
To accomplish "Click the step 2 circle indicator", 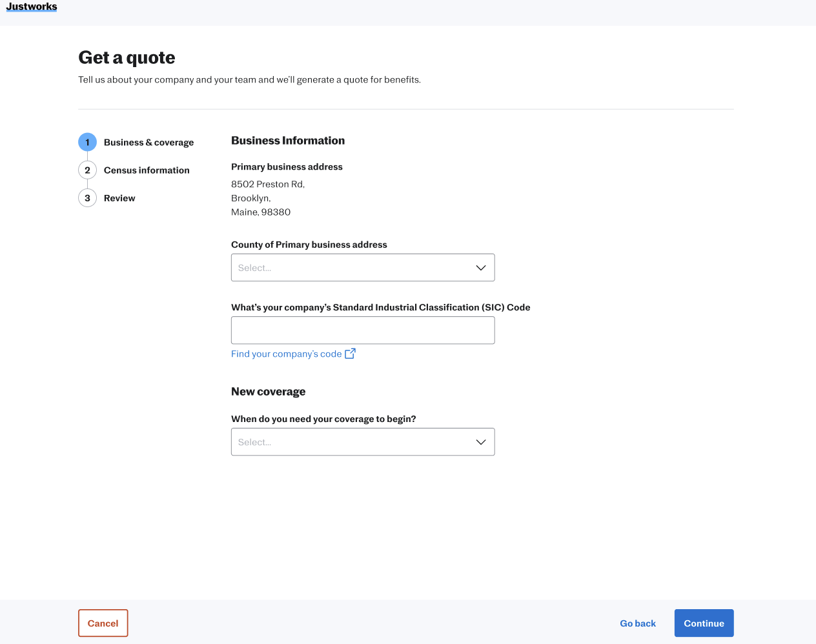I will 87,170.
